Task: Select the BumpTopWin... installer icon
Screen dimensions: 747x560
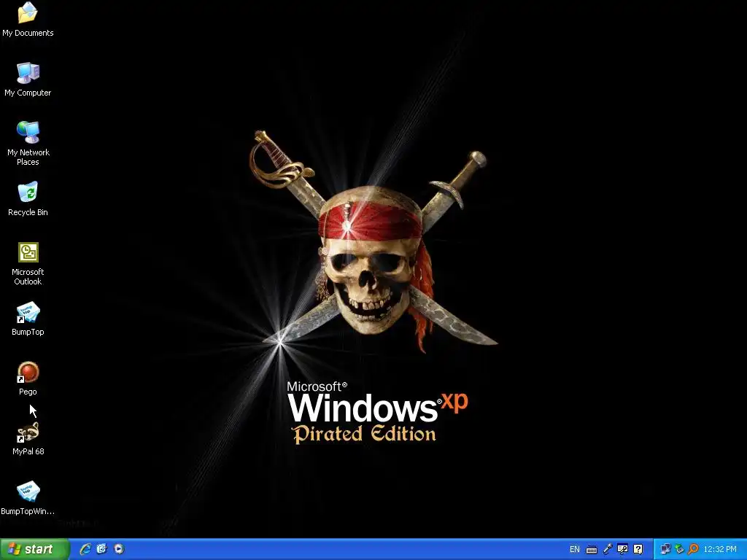Action: pos(28,497)
